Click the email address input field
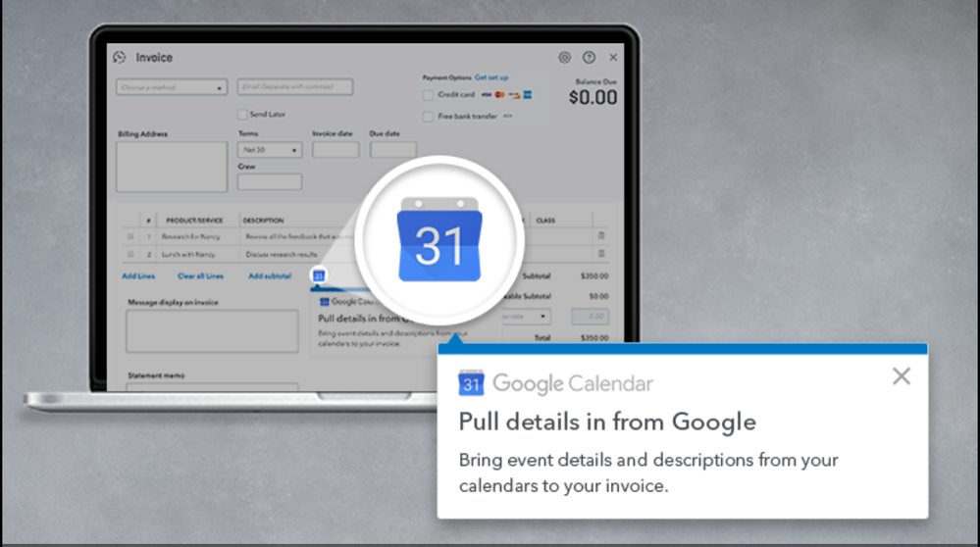The width and height of the screenshot is (980, 547). point(295,87)
